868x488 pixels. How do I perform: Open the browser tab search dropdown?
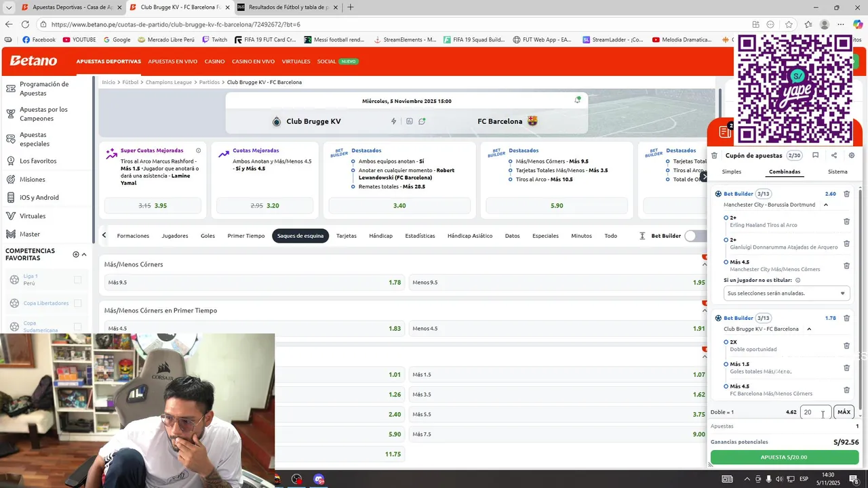point(9,7)
